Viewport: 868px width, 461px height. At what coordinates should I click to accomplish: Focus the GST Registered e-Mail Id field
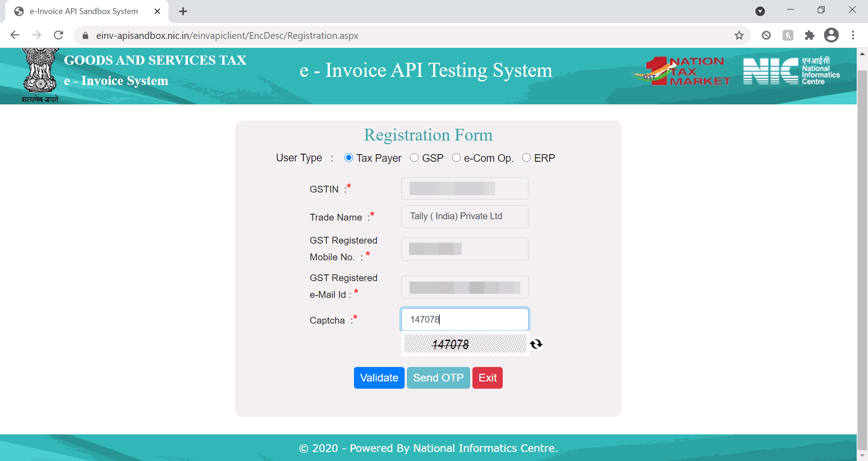click(465, 287)
